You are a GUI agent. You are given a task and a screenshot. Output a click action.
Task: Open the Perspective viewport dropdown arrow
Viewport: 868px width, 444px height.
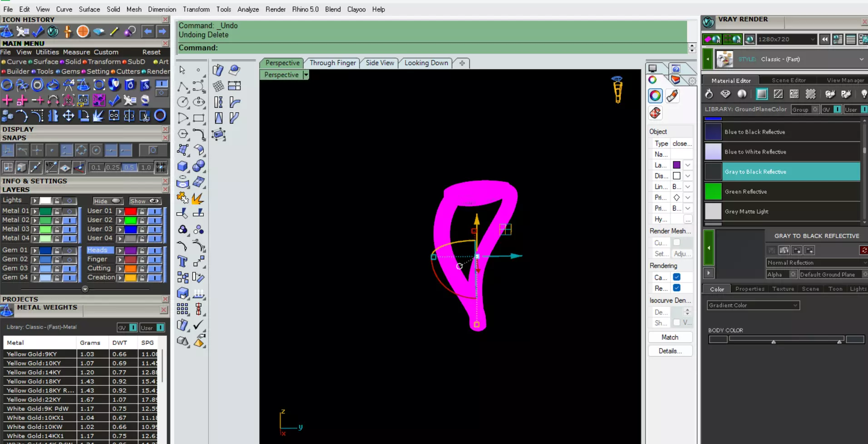pyautogui.click(x=306, y=75)
